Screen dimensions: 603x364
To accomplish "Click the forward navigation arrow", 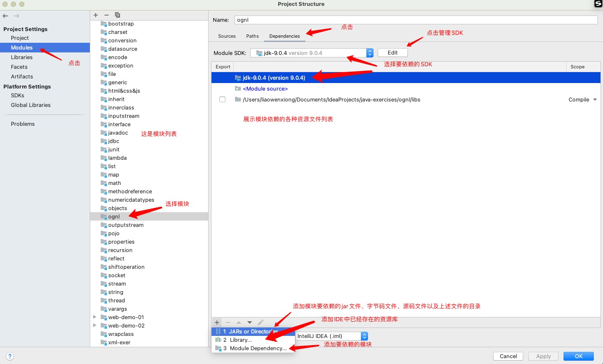I will (16, 16).
